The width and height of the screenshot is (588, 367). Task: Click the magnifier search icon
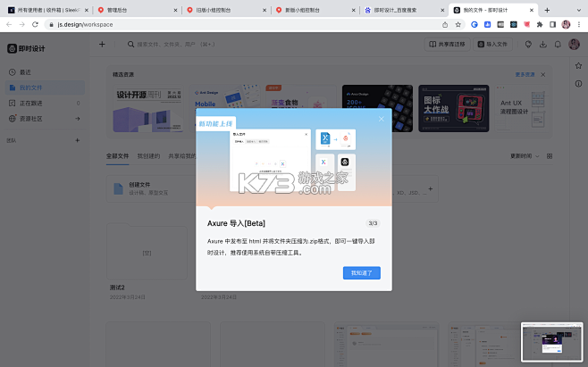130,45
